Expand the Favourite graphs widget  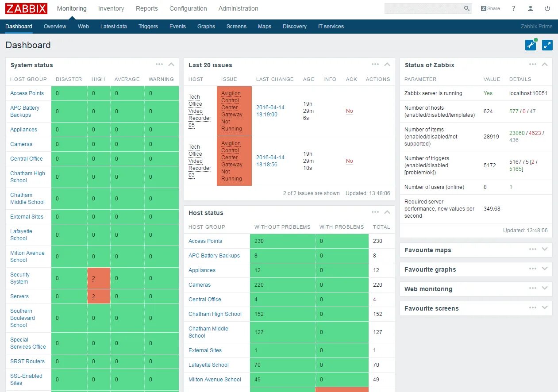pos(545,269)
